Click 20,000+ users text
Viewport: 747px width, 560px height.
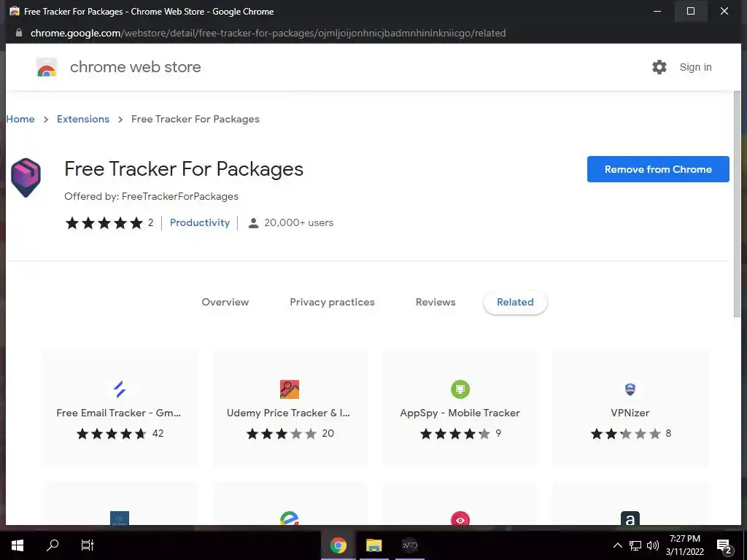pyautogui.click(x=298, y=222)
